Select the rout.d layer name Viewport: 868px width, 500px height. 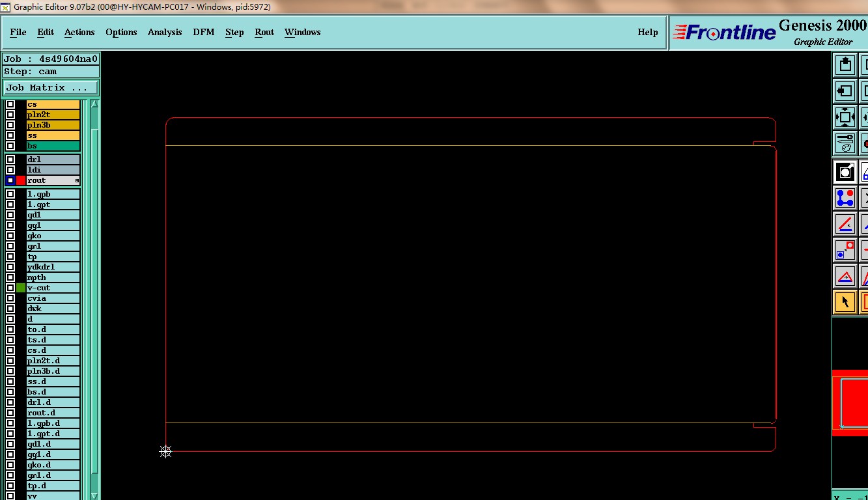[53, 413]
